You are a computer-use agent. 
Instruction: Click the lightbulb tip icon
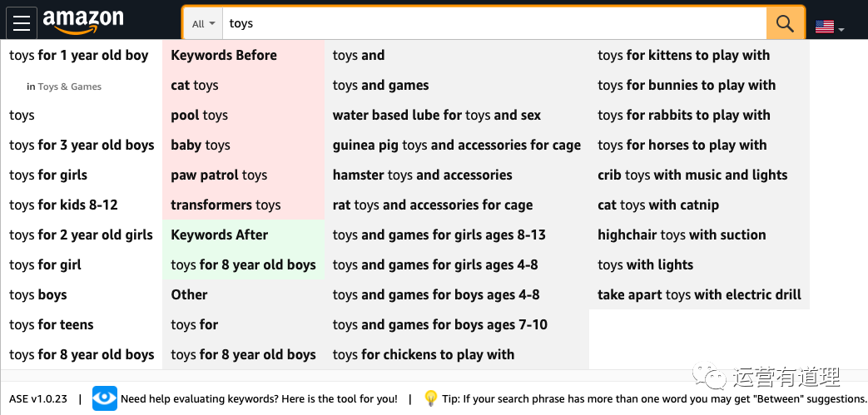point(430,398)
